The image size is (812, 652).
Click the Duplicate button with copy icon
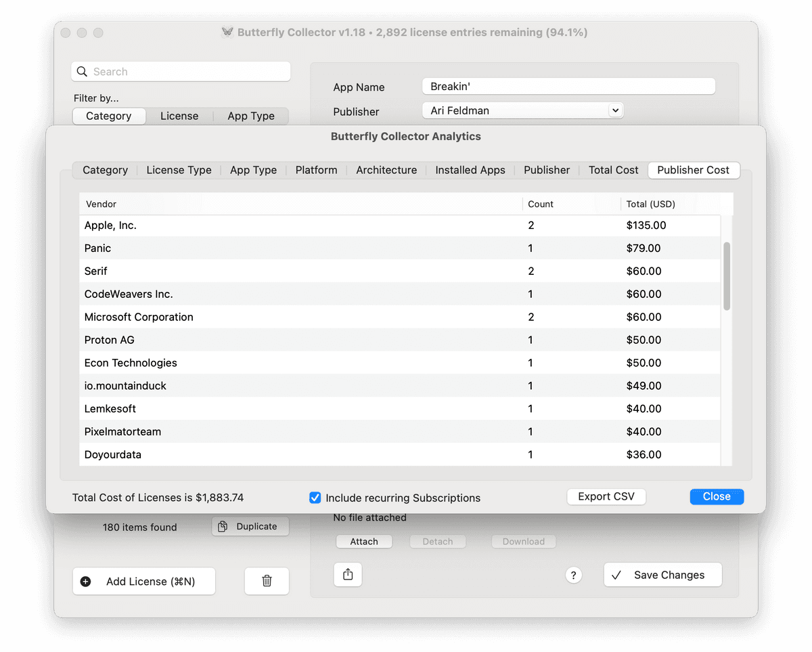click(250, 526)
